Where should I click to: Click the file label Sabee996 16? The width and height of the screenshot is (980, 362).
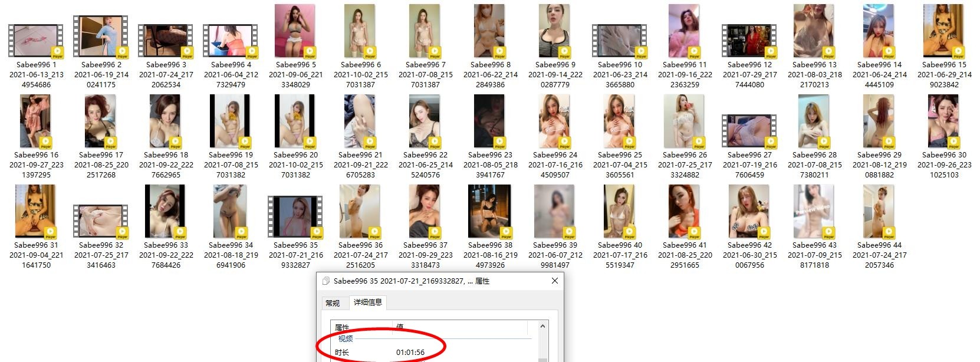[x=36, y=155]
